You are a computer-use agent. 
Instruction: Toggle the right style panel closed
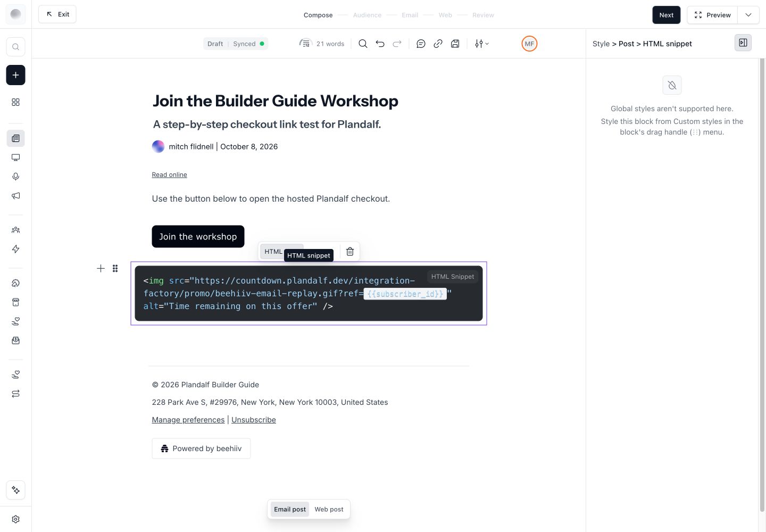[x=743, y=43]
